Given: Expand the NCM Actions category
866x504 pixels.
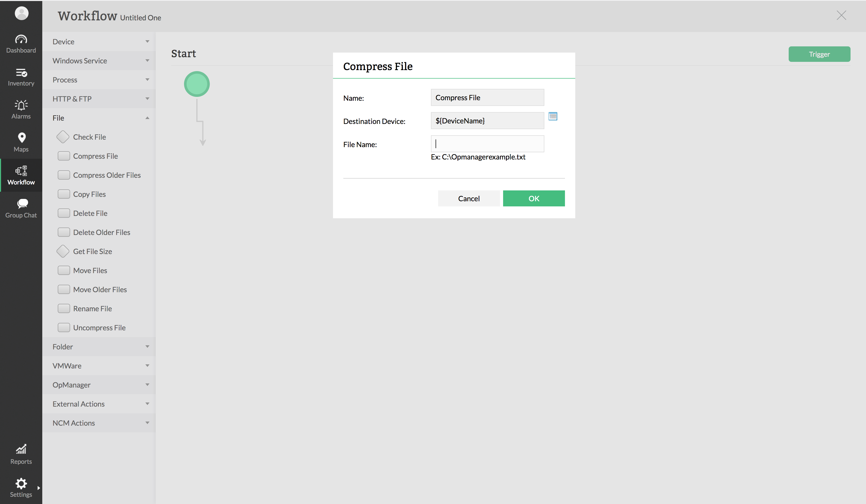Looking at the screenshot, I should click(99, 423).
